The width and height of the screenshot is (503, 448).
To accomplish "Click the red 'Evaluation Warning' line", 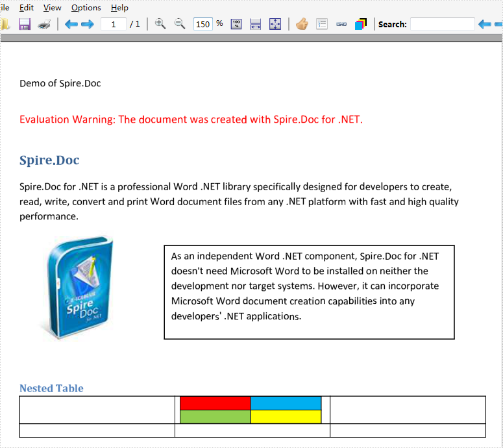I will (191, 119).
